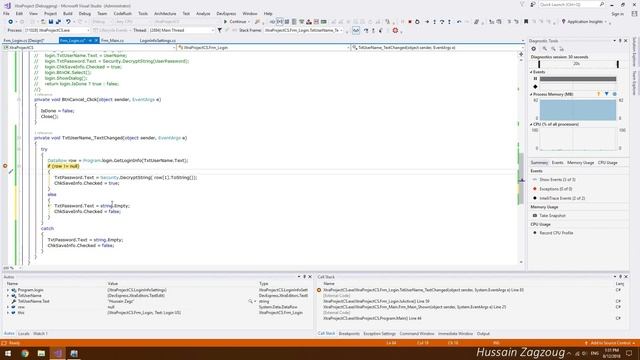Click the Show Next Statement arrow icon
640x360 pixels.
427,22
